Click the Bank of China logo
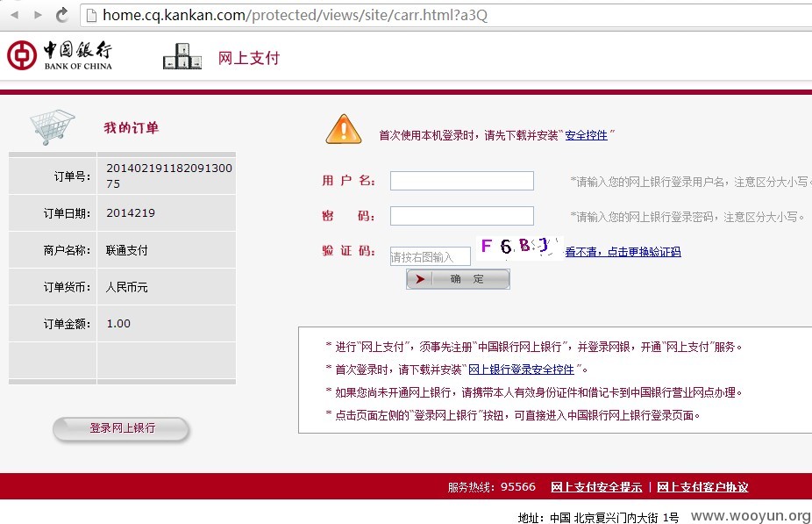Screen dimensions: 812x524 (60, 55)
